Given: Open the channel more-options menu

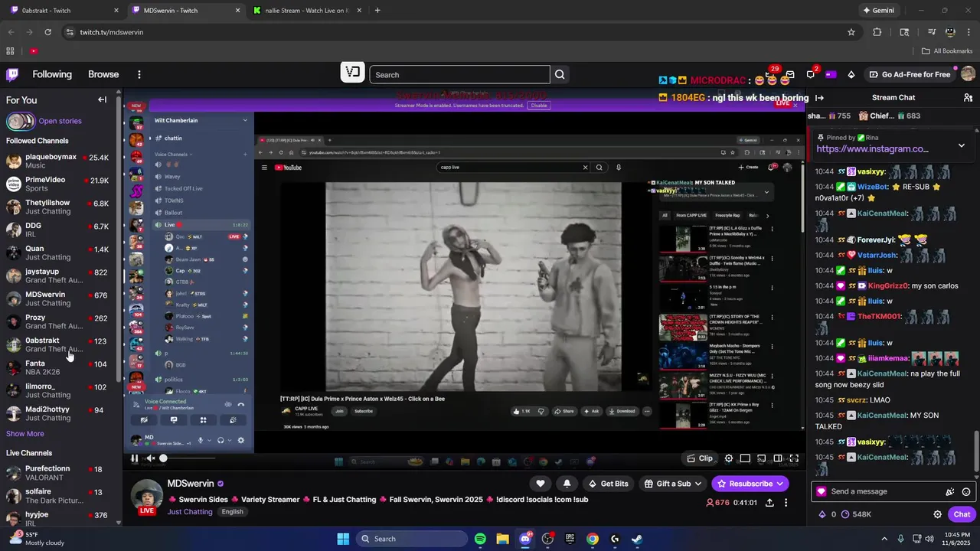Looking at the screenshot, I should tap(786, 503).
